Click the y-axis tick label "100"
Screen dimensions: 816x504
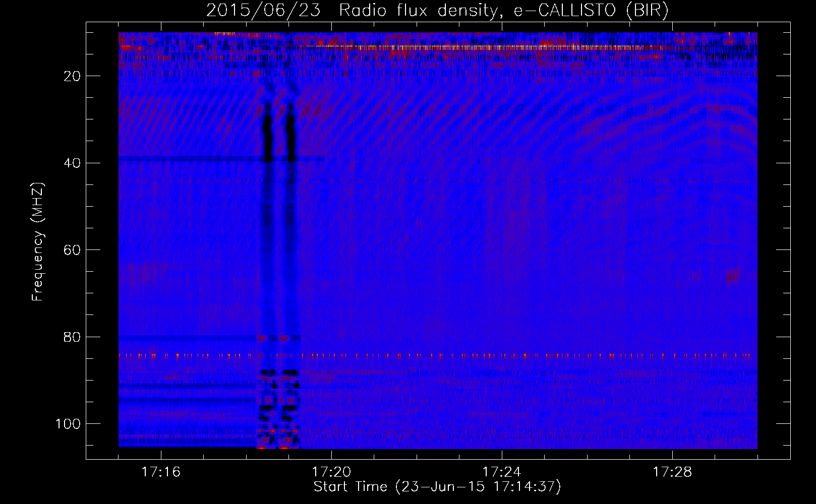pyautogui.click(x=69, y=424)
